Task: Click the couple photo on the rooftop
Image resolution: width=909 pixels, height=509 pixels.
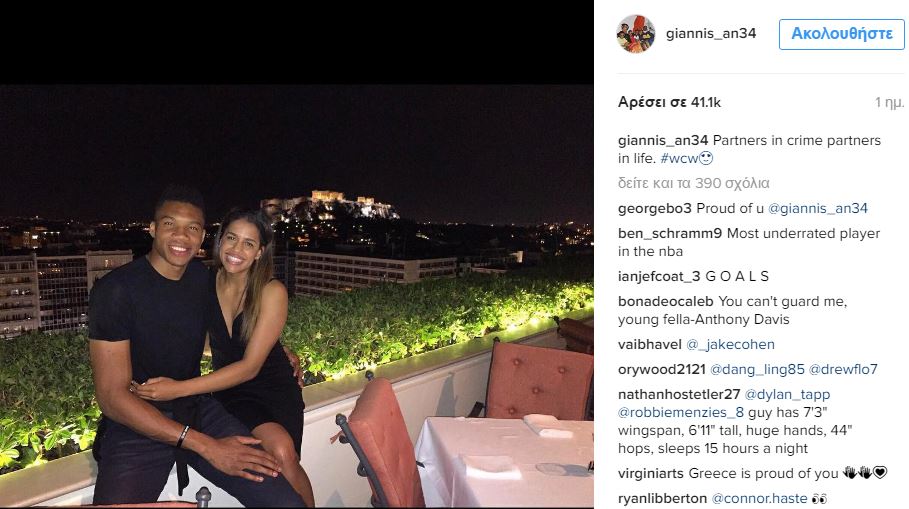Action: point(297,296)
